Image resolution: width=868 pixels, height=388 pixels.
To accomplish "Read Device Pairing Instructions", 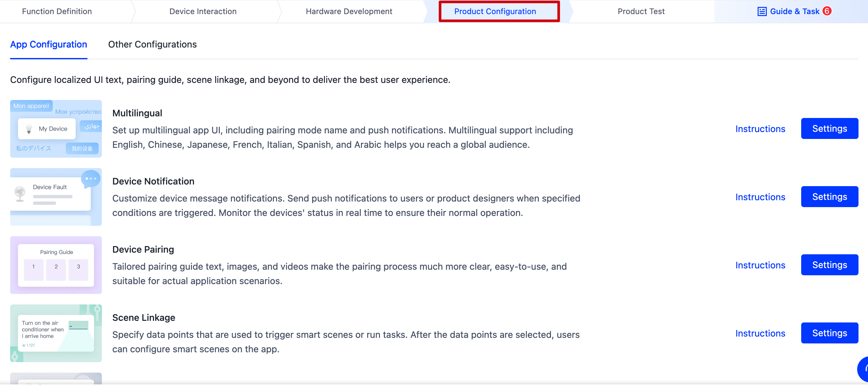I will [761, 265].
